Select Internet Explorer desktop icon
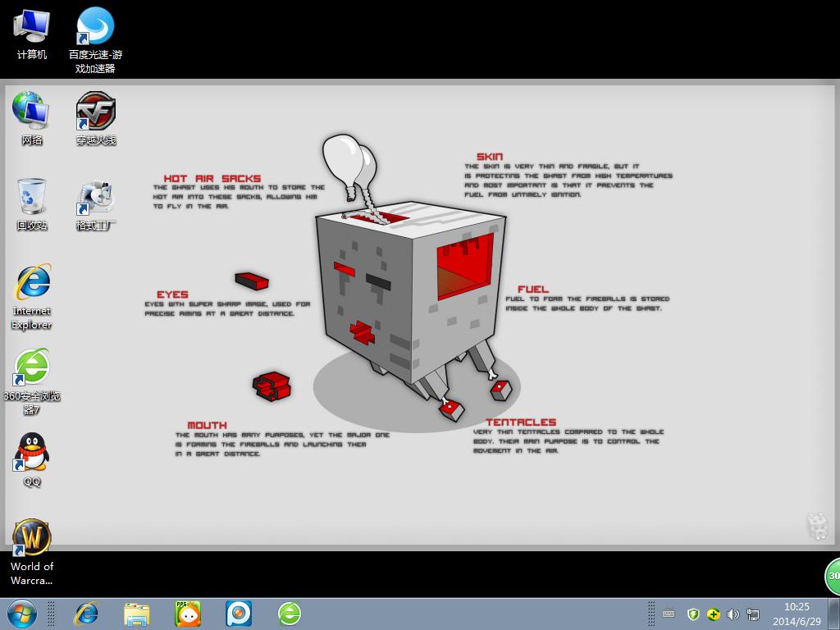The width and height of the screenshot is (840, 630). pos(32,297)
